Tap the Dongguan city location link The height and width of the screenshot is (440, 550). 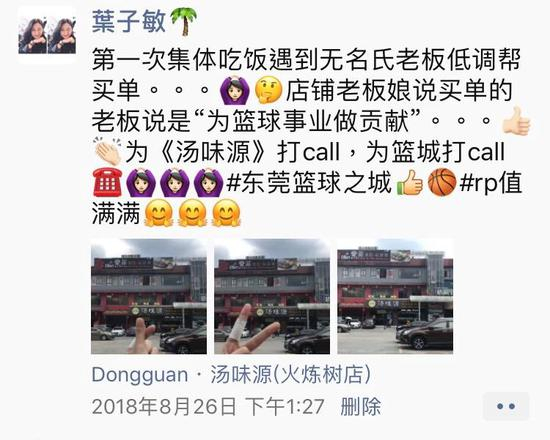(x=140, y=375)
